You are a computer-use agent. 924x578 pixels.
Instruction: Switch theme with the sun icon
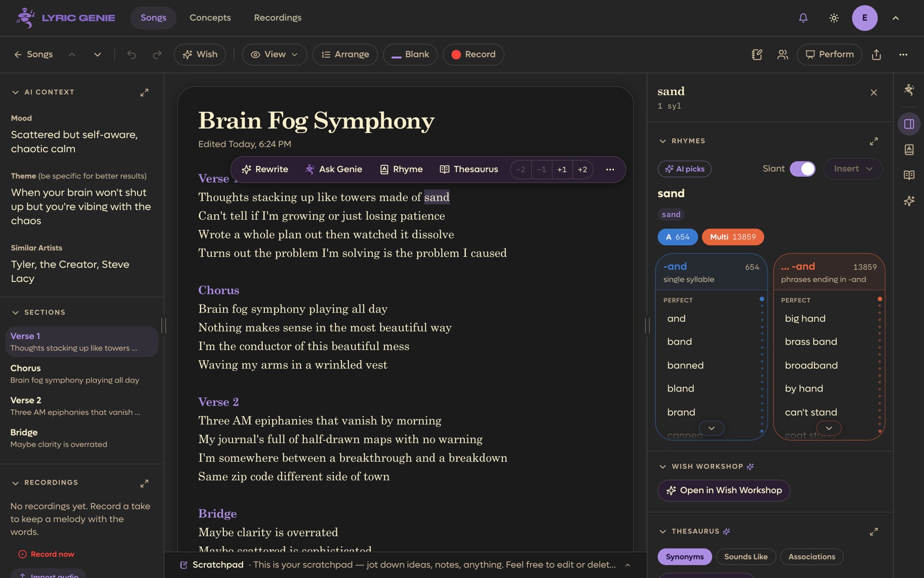point(834,18)
